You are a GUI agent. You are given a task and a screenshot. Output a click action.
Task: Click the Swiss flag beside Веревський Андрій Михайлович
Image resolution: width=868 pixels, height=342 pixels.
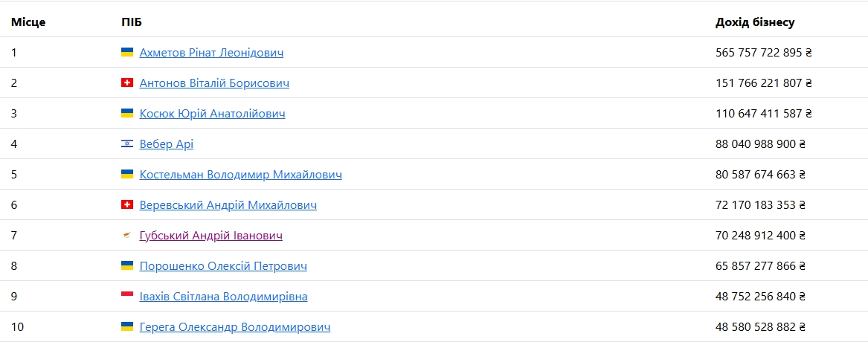click(127, 205)
